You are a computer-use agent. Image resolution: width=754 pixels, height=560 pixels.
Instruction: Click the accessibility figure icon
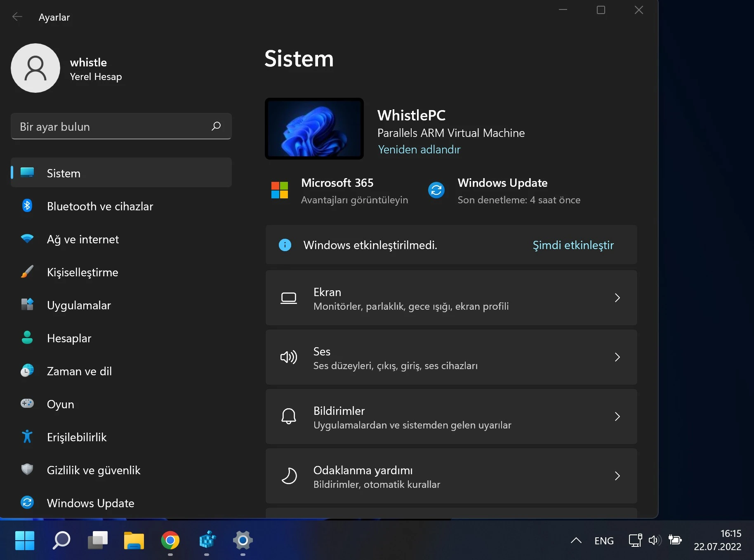click(27, 436)
